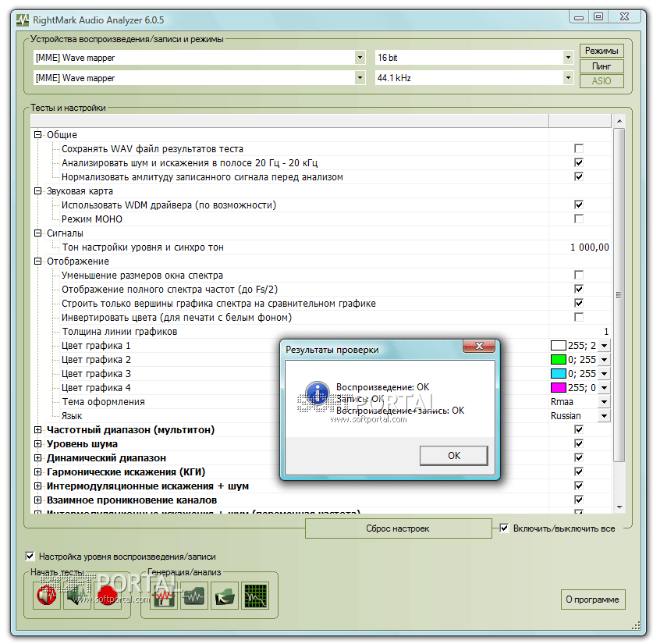Expand 'Интермодуляционные искажения + шум' settings
Viewport: 653px width, 644px height.
coord(38,486)
